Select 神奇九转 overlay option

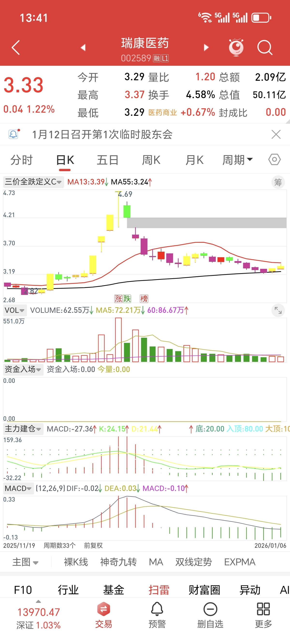pyautogui.click(x=118, y=562)
